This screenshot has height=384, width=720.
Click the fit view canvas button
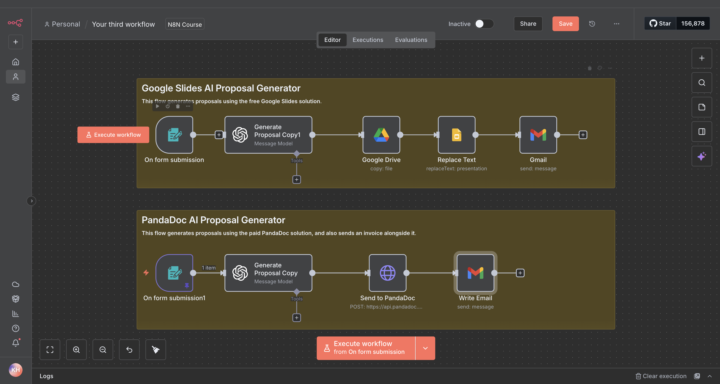[x=50, y=350]
